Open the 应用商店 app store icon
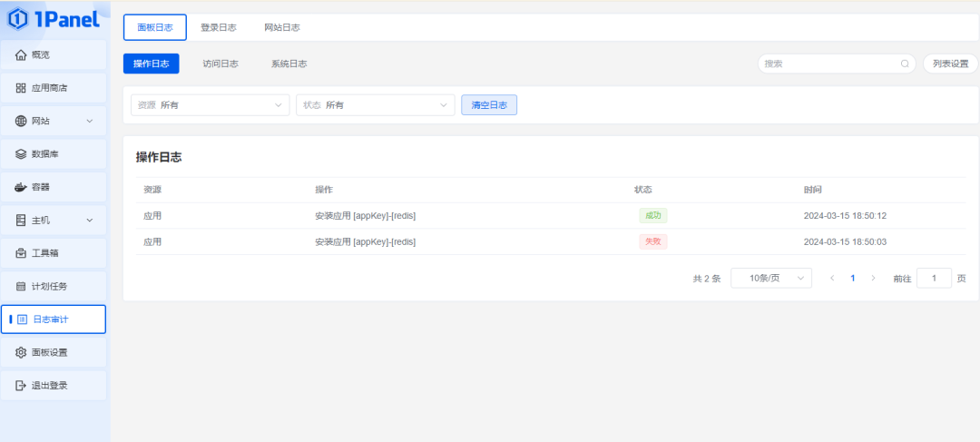 (21, 88)
